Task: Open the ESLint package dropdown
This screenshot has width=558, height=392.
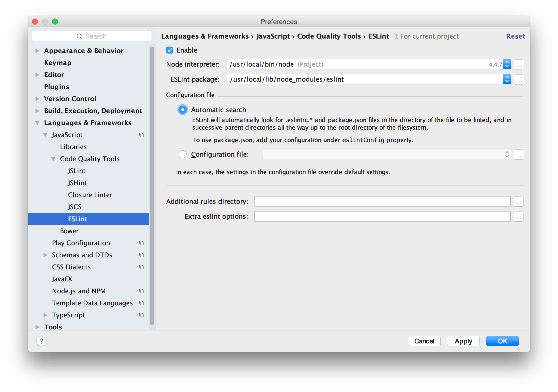Action: pos(507,79)
